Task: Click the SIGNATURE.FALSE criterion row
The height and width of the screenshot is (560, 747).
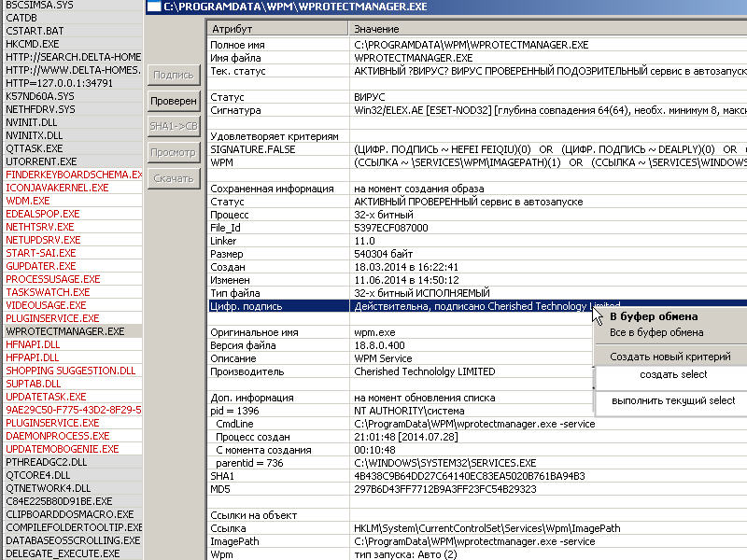Action: (477, 149)
